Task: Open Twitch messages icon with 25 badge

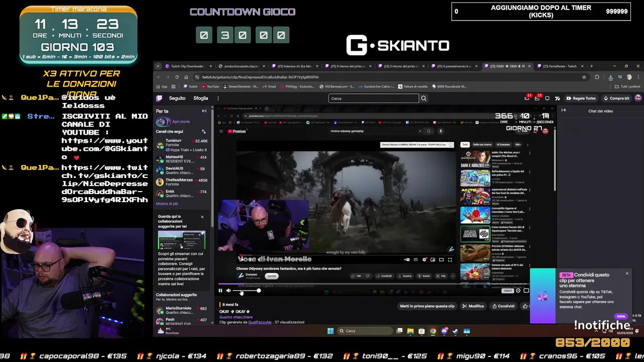Action: coord(537,99)
